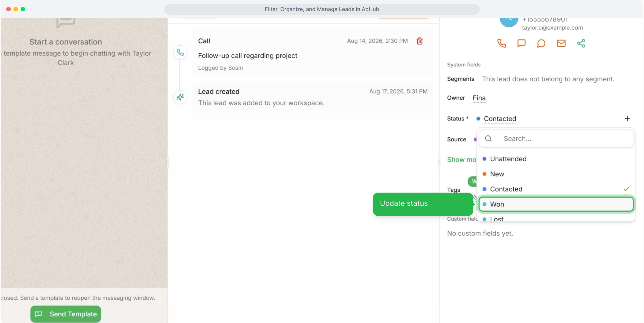Click the share icon for this lead

coord(581,43)
